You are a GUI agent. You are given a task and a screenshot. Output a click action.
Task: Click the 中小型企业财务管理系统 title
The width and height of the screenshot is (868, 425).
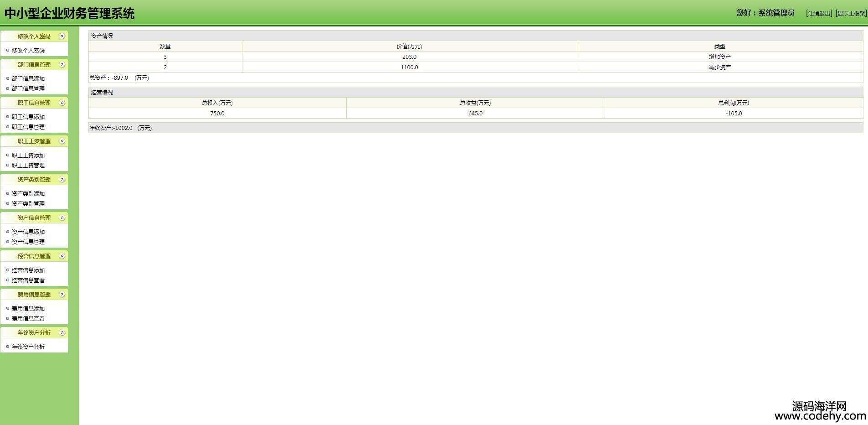(x=70, y=14)
